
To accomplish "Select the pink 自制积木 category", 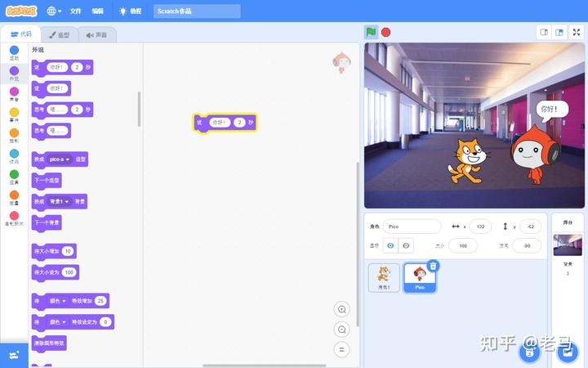I will click(x=14, y=218).
